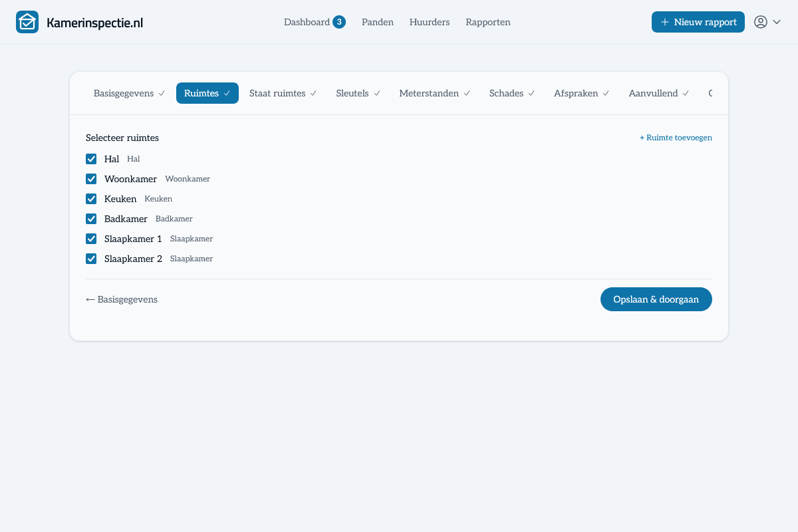Image resolution: width=798 pixels, height=532 pixels.
Task: Toggle the Badkamer room checkbox
Action: click(x=91, y=219)
